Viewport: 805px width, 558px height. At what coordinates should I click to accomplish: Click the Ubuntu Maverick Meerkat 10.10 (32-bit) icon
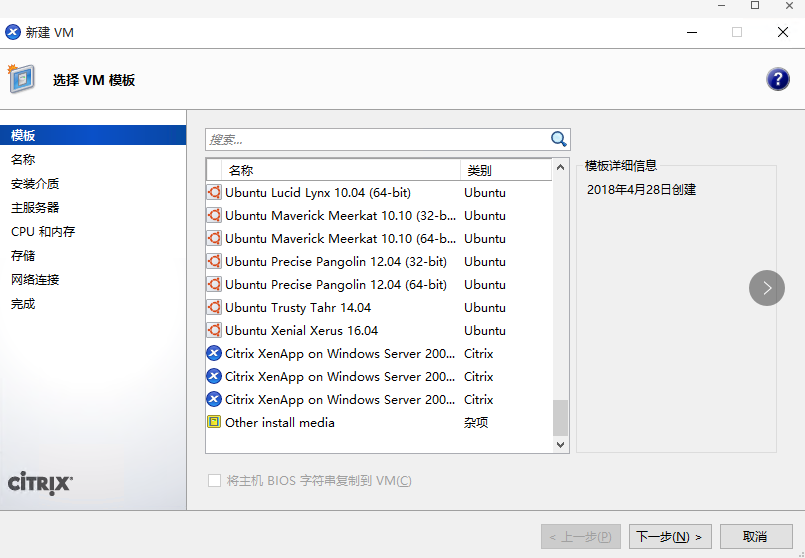point(214,216)
